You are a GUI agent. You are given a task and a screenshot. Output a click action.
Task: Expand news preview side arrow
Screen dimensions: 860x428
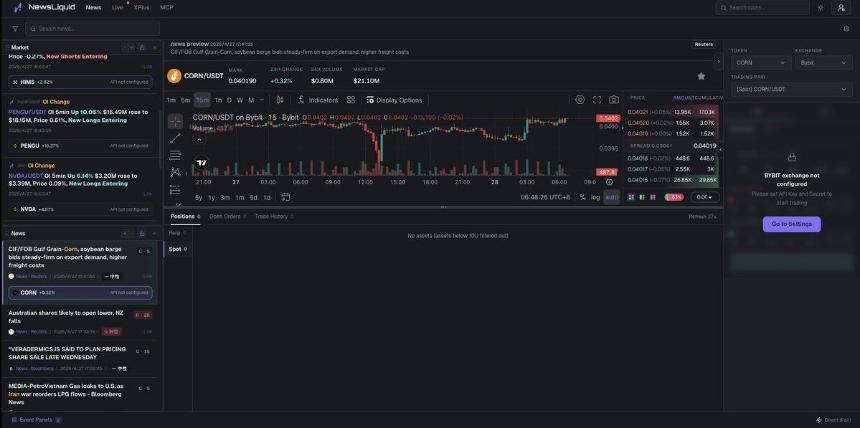pyautogui.click(x=719, y=61)
